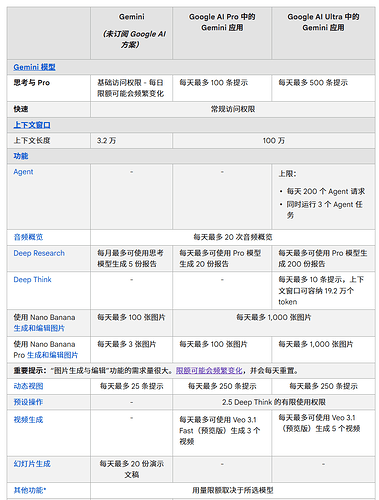Select the 100 万 cell
This screenshot has height=500, width=379.
tap(274, 140)
